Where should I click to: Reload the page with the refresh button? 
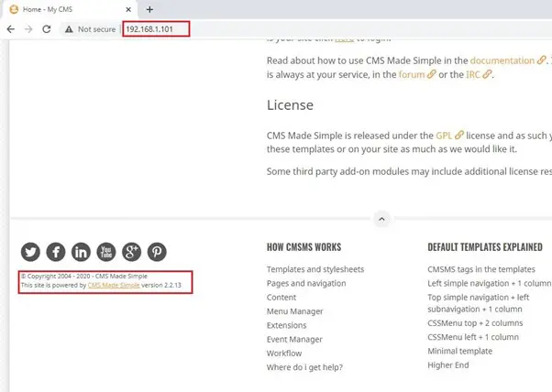click(x=46, y=29)
